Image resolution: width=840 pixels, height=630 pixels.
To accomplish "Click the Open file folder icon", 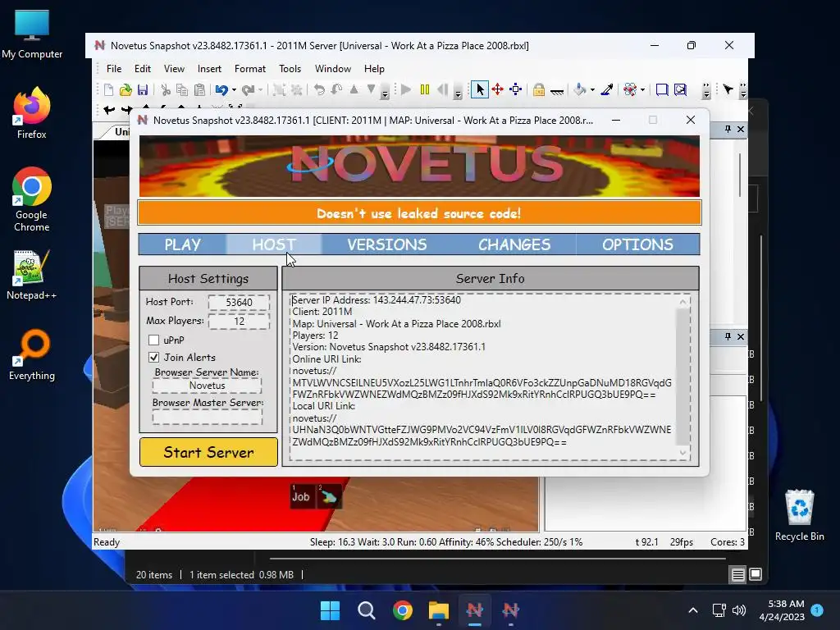I will [x=126, y=89].
